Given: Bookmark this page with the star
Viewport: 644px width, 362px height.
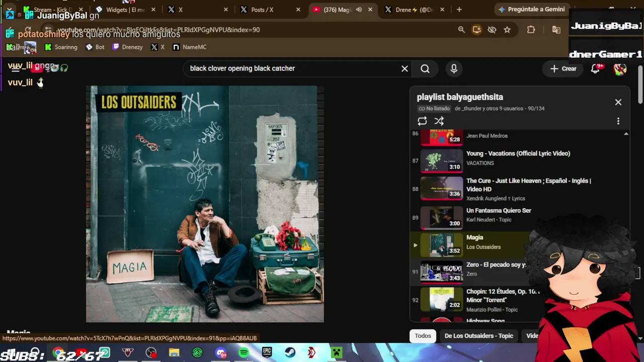Looking at the screenshot, I should [507, 30].
